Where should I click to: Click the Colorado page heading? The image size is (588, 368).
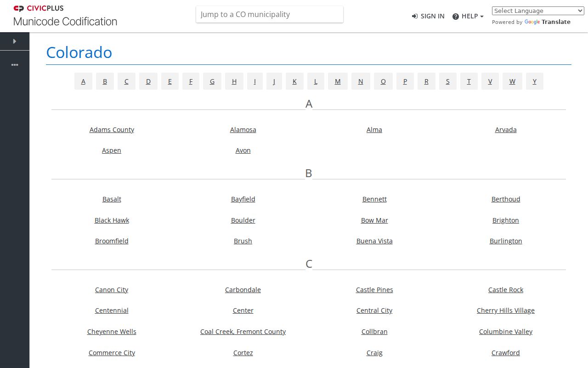79,52
